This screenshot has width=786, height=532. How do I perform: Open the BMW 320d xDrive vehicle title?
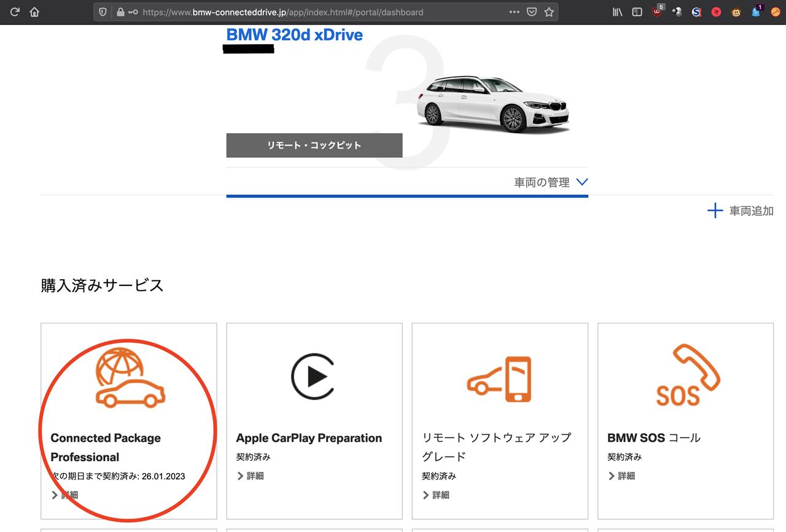tap(294, 35)
